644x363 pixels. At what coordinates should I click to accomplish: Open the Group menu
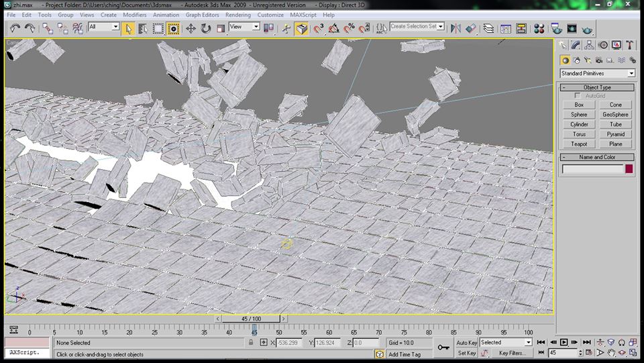point(65,15)
